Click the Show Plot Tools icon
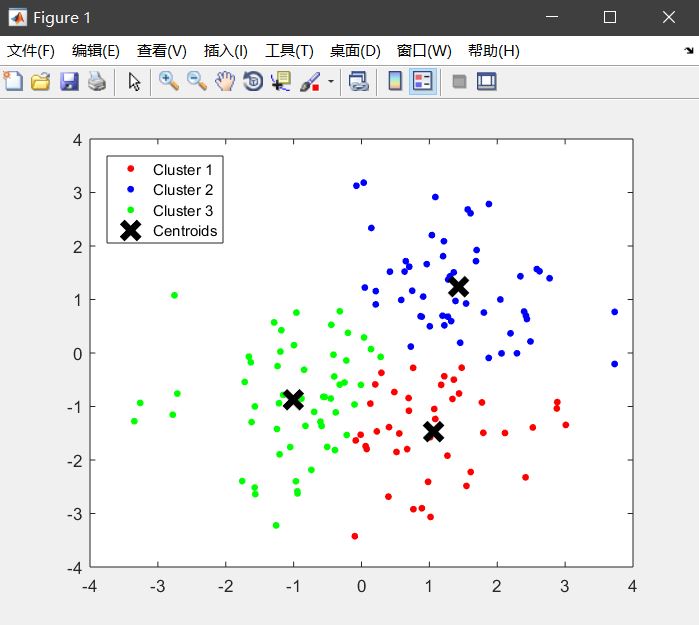This screenshot has width=699, height=625. tap(486, 82)
